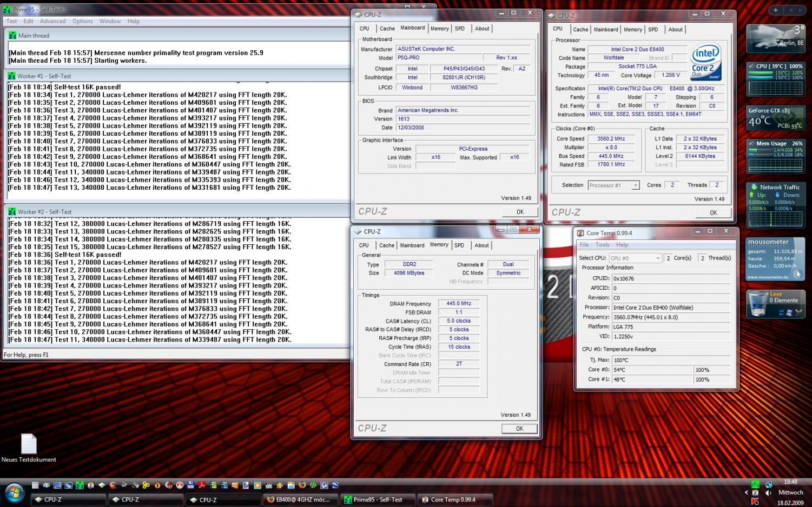Click the BIOS Version field 1613
812x507 pixels.
(463, 119)
